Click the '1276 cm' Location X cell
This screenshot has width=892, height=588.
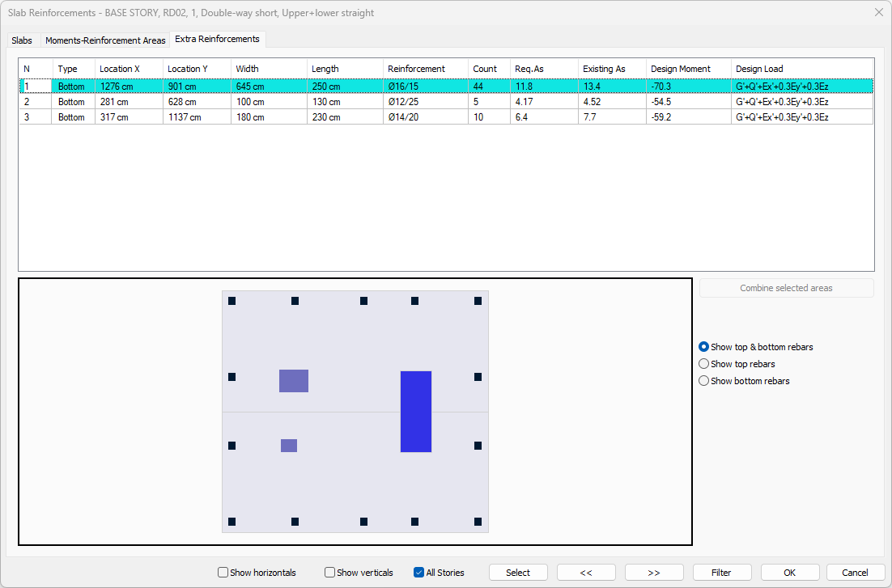coord(129,87)
